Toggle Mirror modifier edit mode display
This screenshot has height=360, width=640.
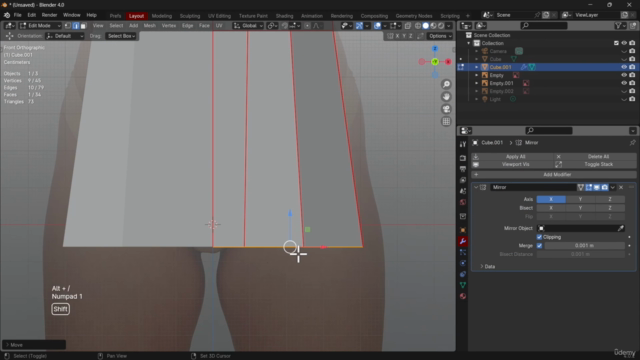coord(589,187)
